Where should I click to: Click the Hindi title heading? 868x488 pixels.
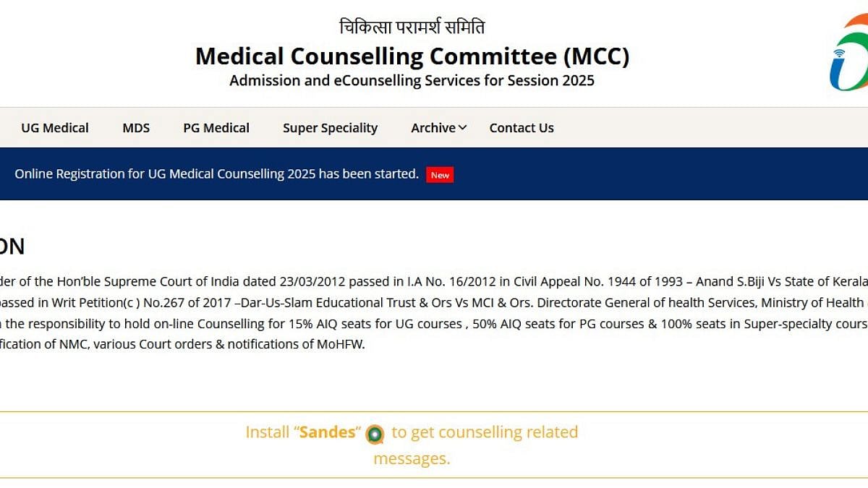pyautogui.click(x=412, y=27)
